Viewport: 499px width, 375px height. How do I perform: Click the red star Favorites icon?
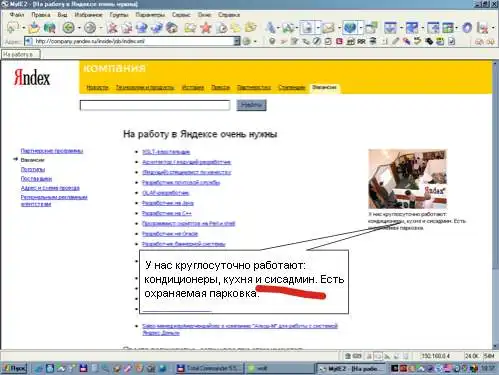point(206,28)
